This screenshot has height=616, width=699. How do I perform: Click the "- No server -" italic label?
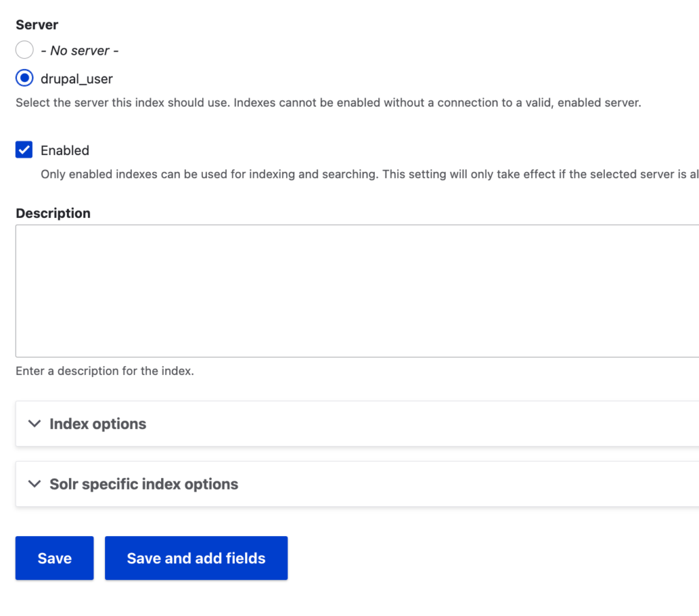[x=79, y=51]
